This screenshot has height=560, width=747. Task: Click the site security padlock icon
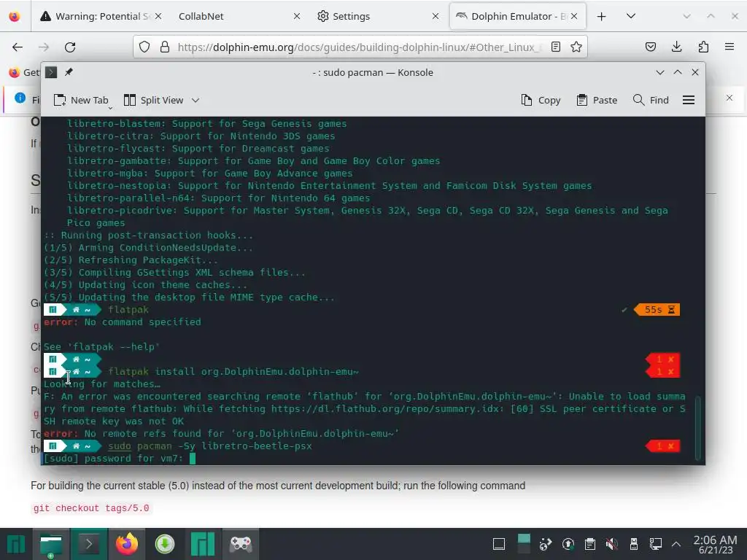tap(165, 47)
